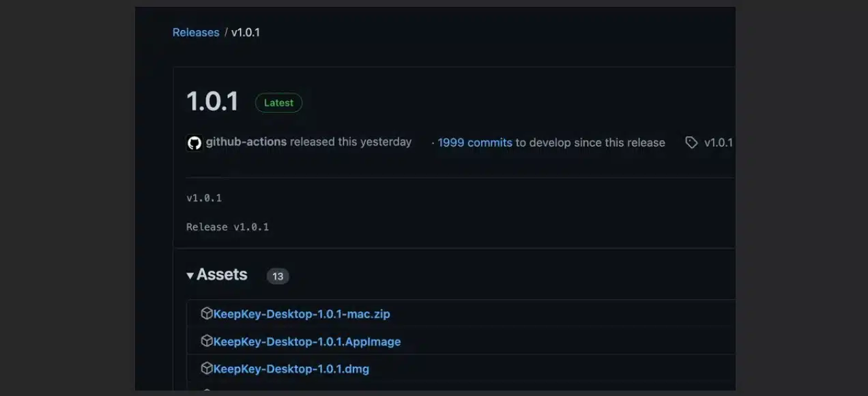Collapse the Assets section triangle
This screenshot has height=396, width=868.
coord(190,276)
